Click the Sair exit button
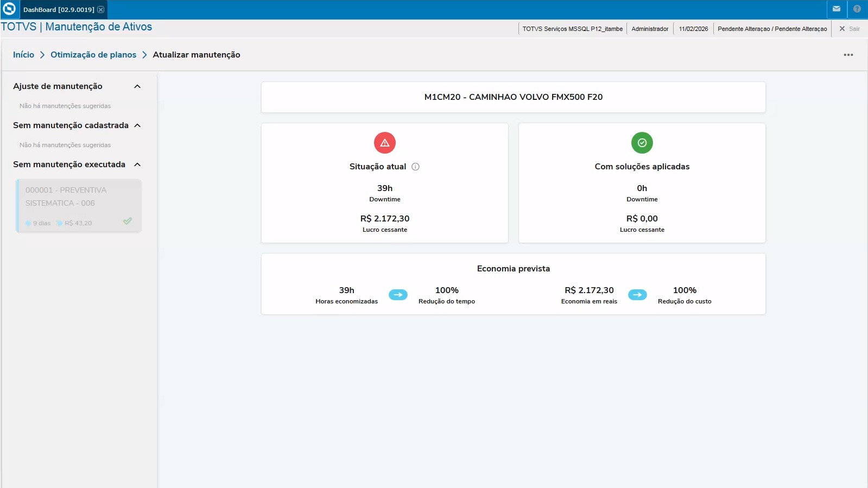The height and width of the screenshot is (488, 868). coord(850,29)
